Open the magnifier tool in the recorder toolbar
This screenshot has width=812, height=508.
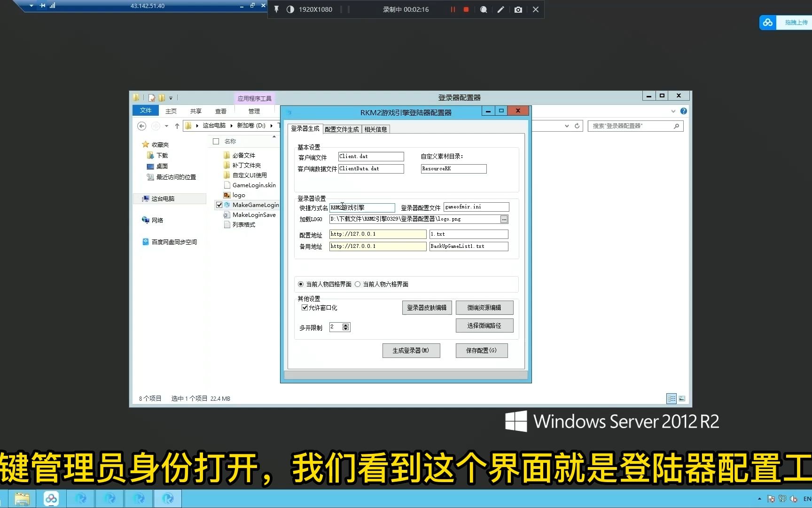(x=483, y=9)
